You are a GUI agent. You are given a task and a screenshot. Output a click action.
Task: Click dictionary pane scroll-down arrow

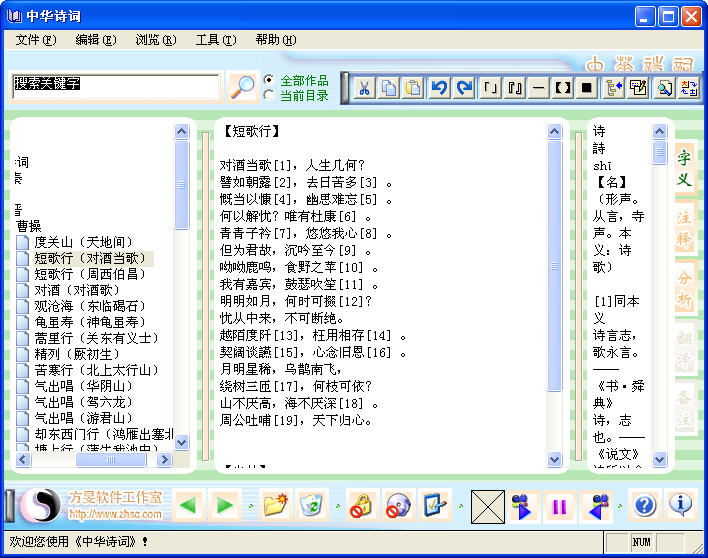659,460
